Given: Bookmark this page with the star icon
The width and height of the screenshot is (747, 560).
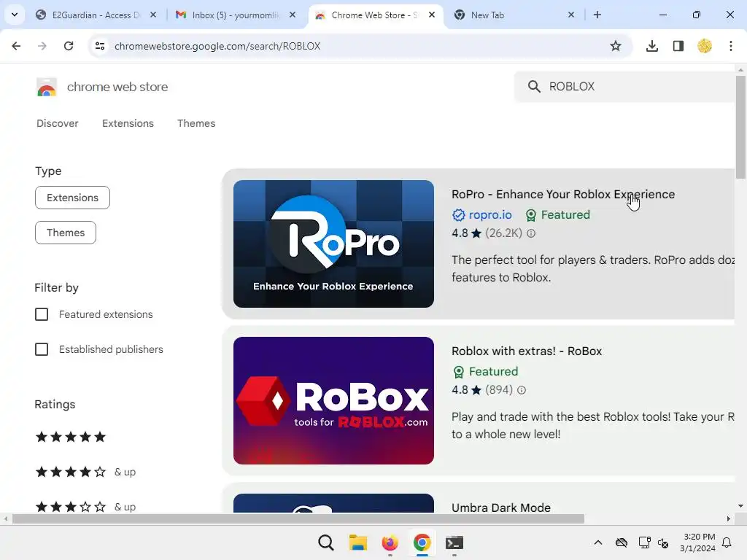Looking at the screenshot, I should (616, 46).
